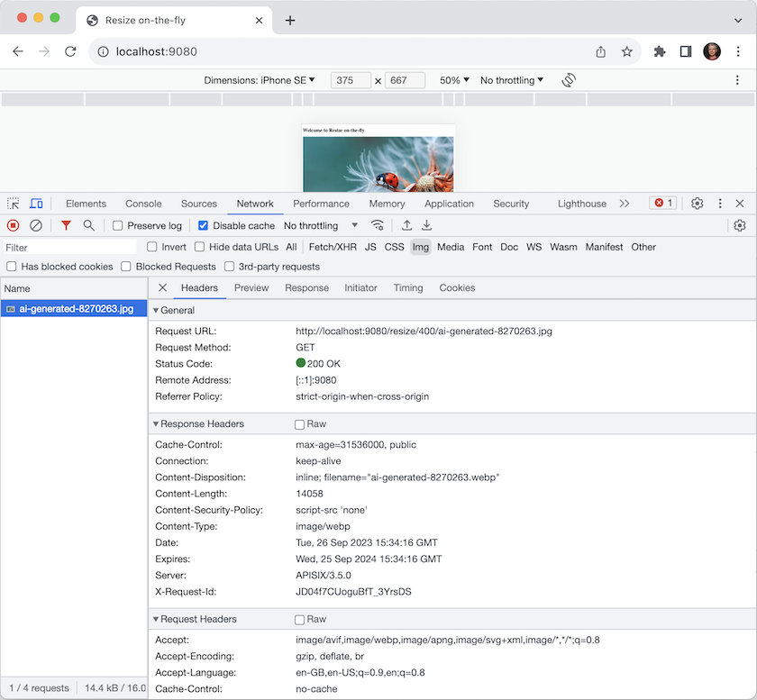The width and height of the screenshot is (757, 700).
Task: Click the export HAR download icon
Action: (x=427, y=225)
